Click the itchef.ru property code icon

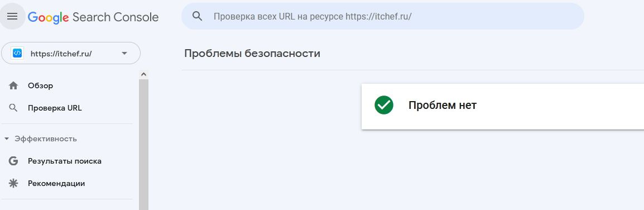pos(17,54)
